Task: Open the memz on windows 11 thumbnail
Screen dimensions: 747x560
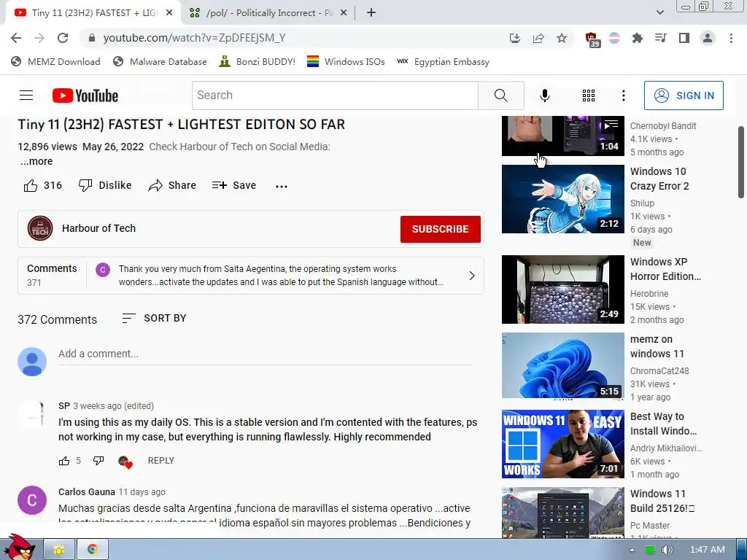Action: [562, 365]
